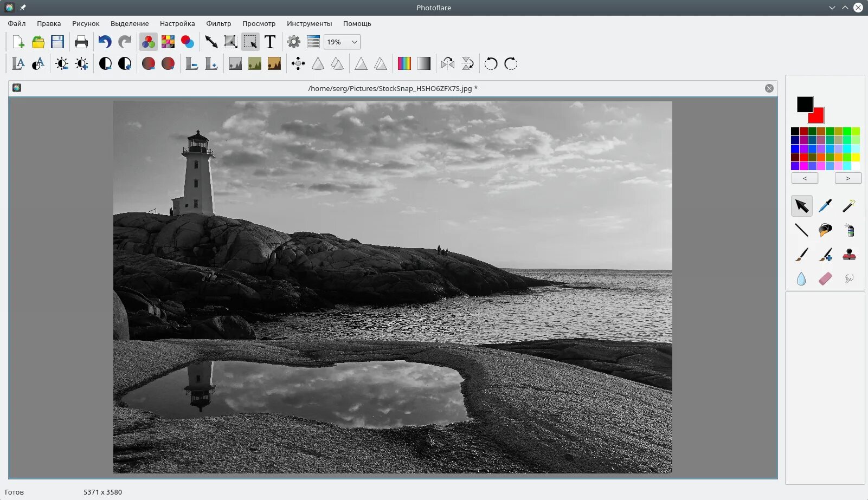This screenshot has width=868, height=500.
Task: Click the ">" next palette button
Action: coord(848,178)
